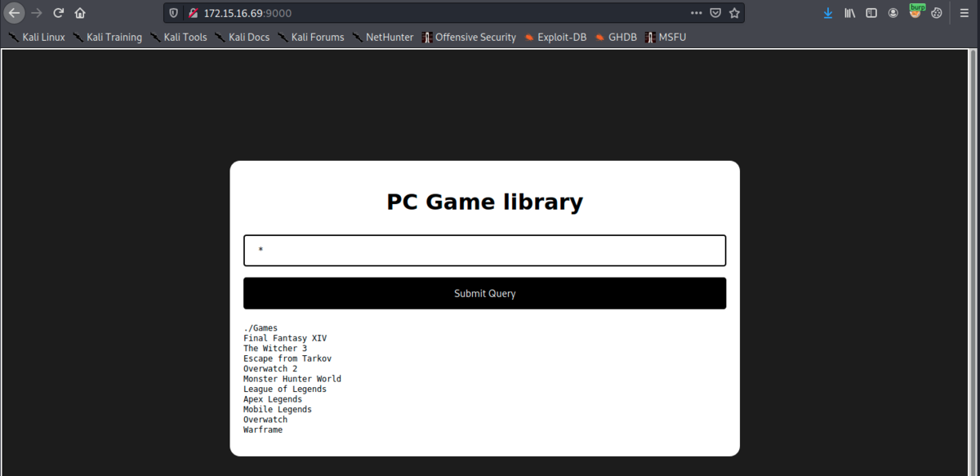Viewport: 980px width, 476px height.
Task: Open the downloads arrow panel
Action: (828, 13)
